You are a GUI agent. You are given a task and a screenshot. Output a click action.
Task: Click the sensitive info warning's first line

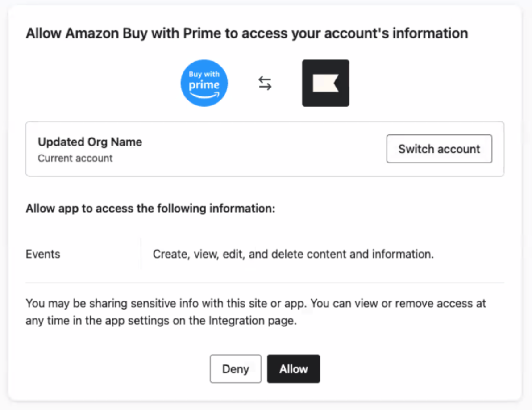tap(255, 304)
